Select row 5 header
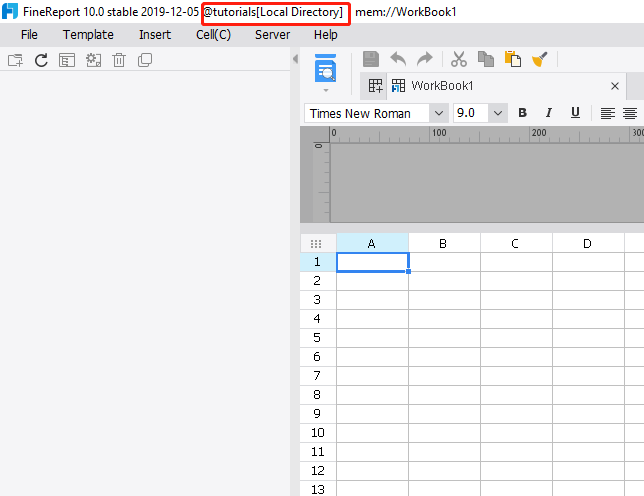Screen dimensions: 644x496 (x=318, y=338)
